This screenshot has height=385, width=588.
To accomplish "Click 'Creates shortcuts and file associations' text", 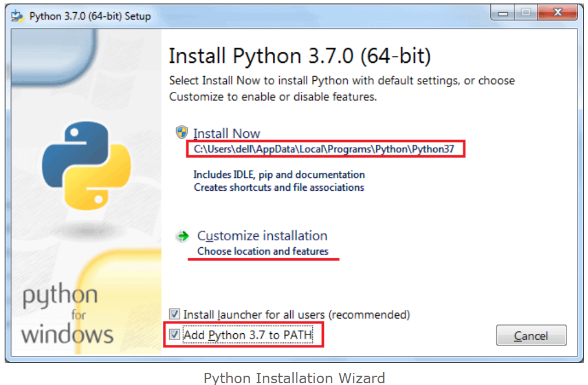I will (x=279, y=187).
